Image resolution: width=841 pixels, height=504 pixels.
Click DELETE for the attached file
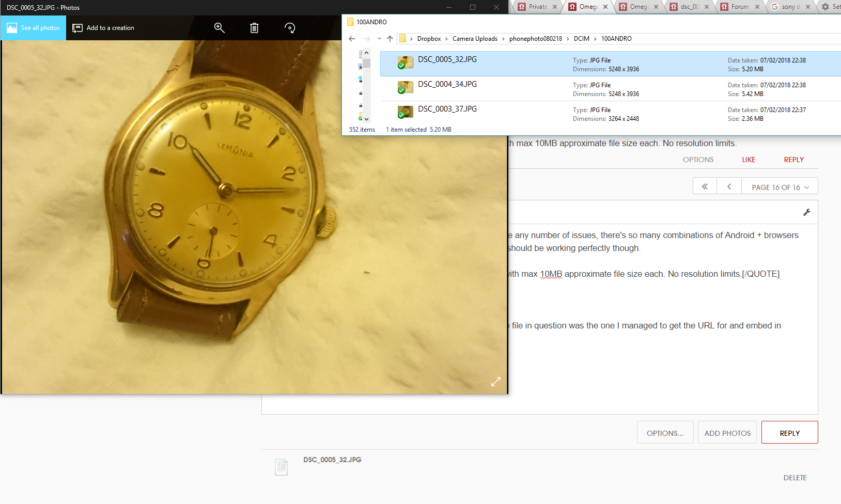[x=795, y=478]
